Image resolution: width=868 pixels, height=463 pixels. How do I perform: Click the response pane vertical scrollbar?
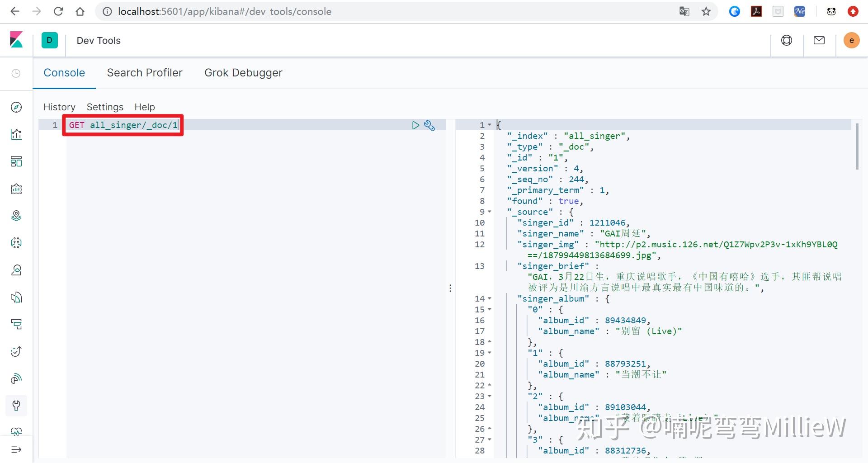pos(857,147)
